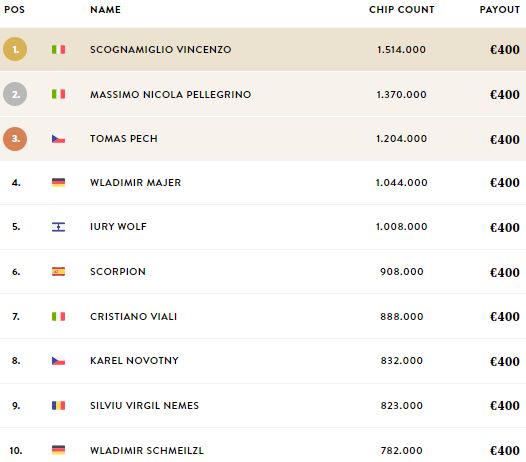Click the POS column header

coord(14,9)
